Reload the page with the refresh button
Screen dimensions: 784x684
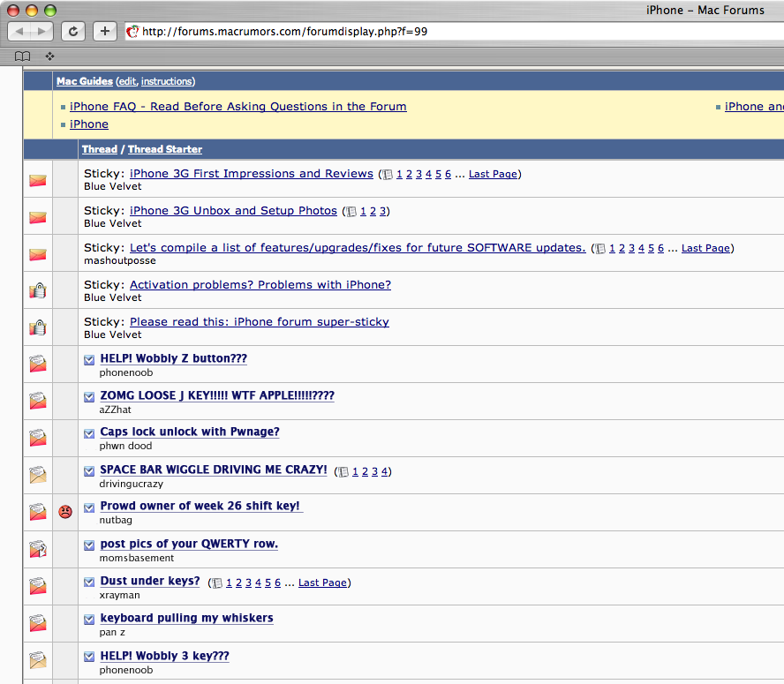tap(73, 32)
